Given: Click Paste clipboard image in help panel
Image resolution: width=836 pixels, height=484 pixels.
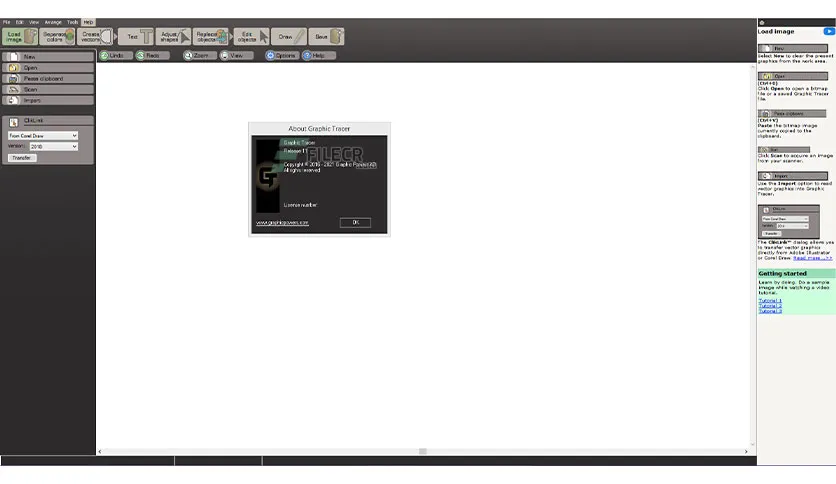Looking at the screenshot, I should tap(792, 114).
